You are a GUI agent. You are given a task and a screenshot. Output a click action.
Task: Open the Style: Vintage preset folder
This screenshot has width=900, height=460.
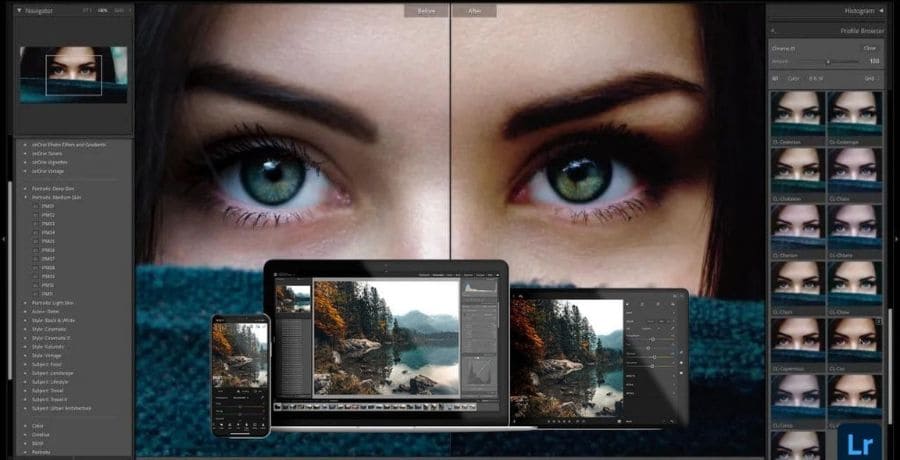pyautogui.click(x=47, y=355)
